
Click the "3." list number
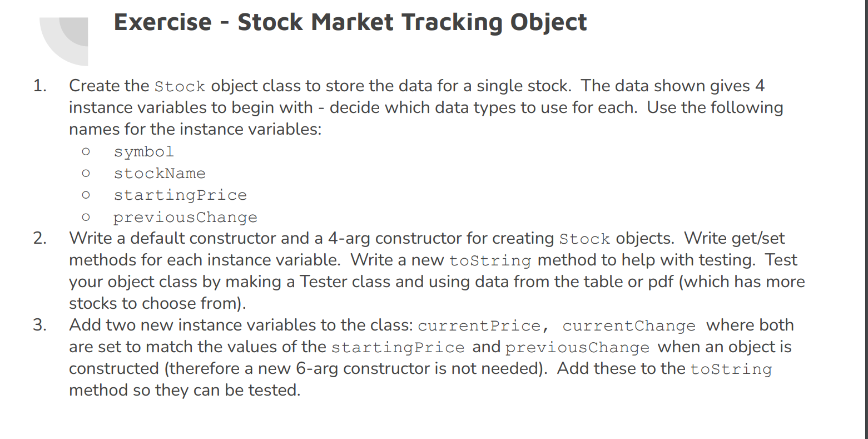pos(39,325)
